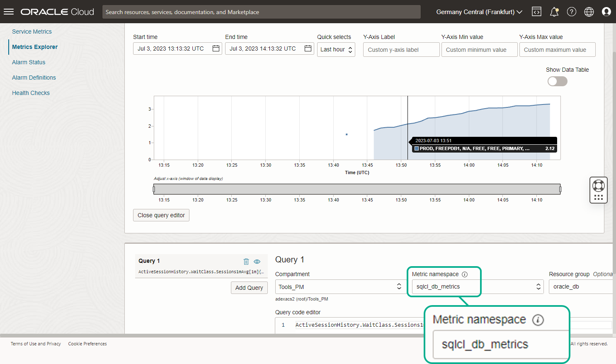Click the adexacs2 (root)/Tools_PM path text

pyautogui.click(x=301, y=299)
